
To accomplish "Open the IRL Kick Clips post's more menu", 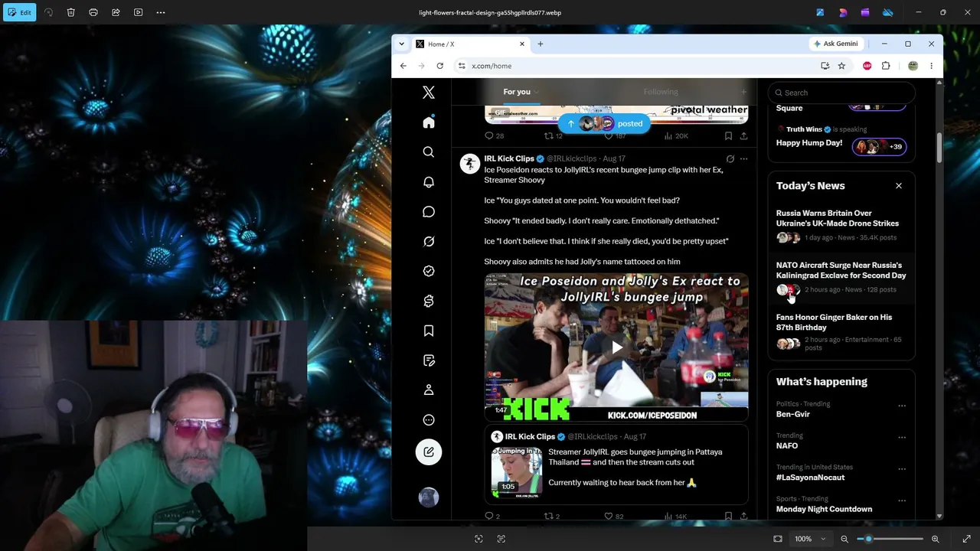I will (x=743, y=159).
